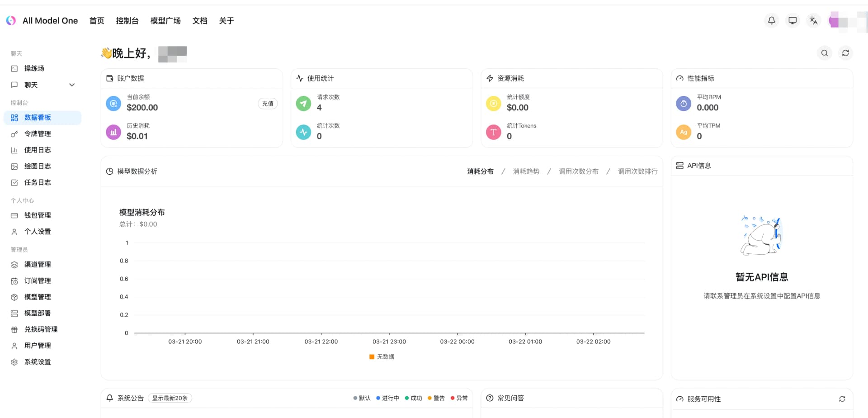Open 关于 in top navigation
The width and height of the screenshot is (868, 418).
(226, 21)
